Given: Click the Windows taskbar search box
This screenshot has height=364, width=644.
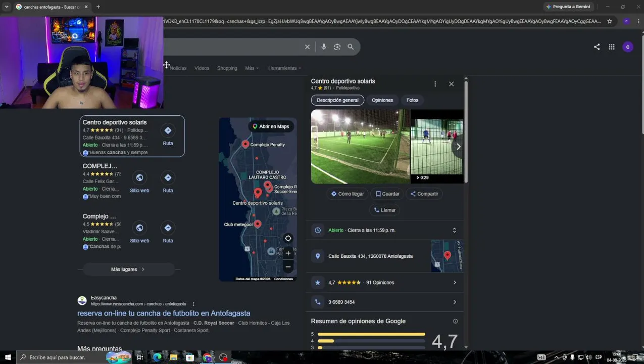Looking at the screenshot, I should click(x=73, y=357).
